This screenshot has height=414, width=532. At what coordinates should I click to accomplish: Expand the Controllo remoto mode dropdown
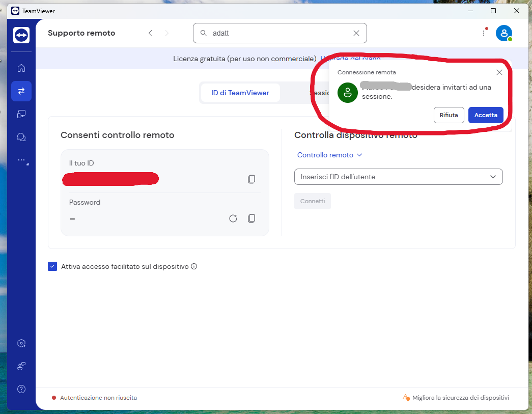click(329, 155)
